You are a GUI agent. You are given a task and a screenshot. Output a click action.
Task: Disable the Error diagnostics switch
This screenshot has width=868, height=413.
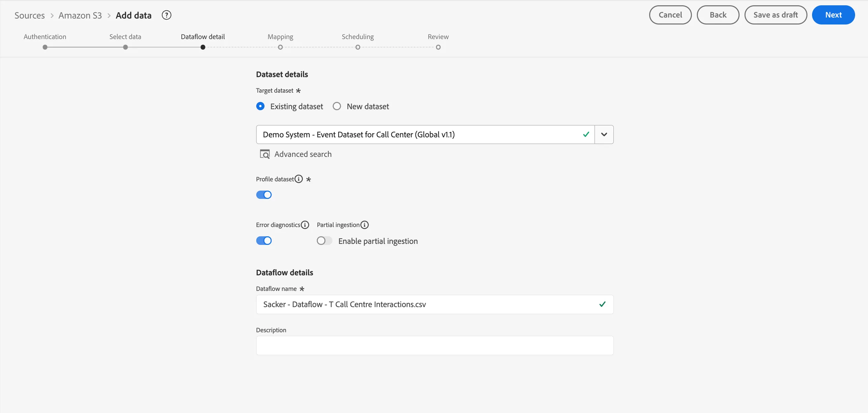point(264,241)
